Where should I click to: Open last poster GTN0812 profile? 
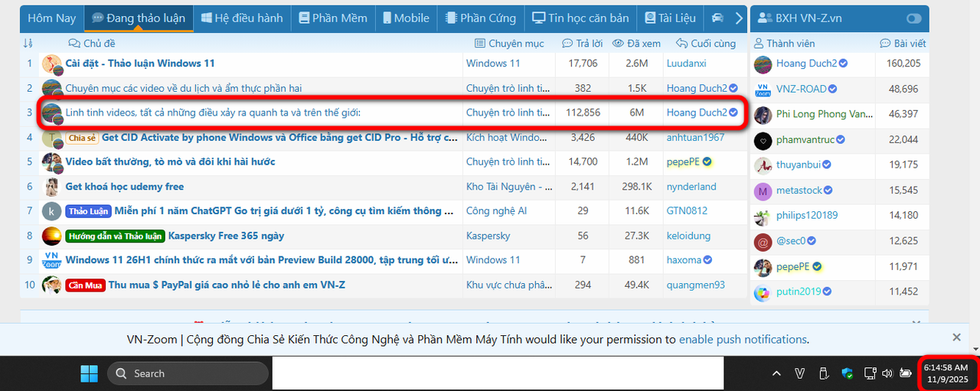point(688,210)
